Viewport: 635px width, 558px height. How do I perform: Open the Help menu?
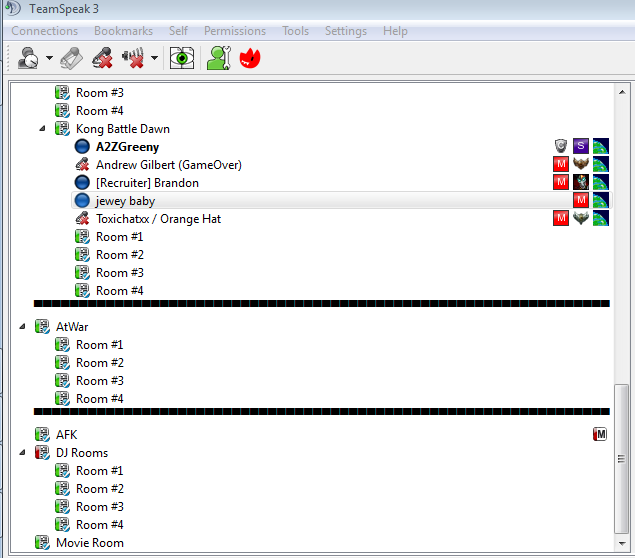[x=395, y=31]
